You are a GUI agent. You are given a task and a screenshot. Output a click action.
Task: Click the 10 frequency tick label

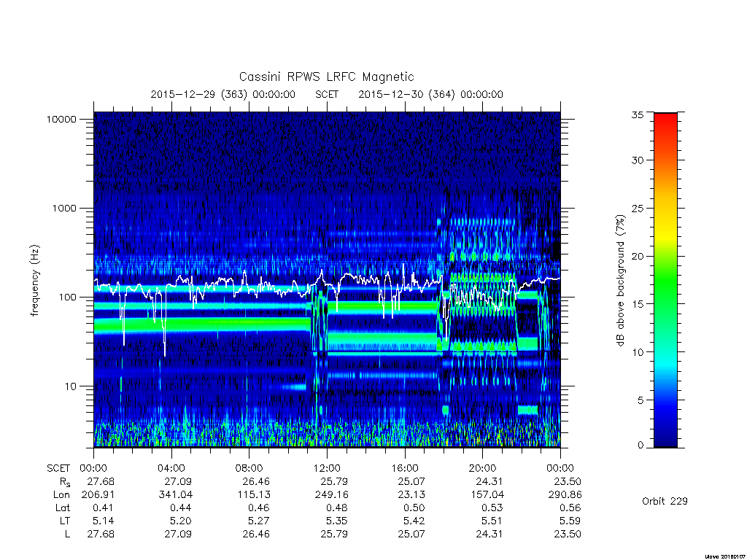tap(71, 386)
